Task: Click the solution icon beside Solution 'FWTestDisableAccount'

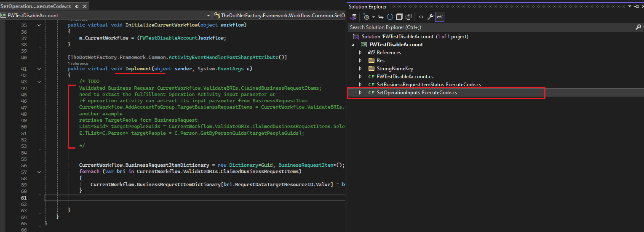Action: click(x=356, y=37)
